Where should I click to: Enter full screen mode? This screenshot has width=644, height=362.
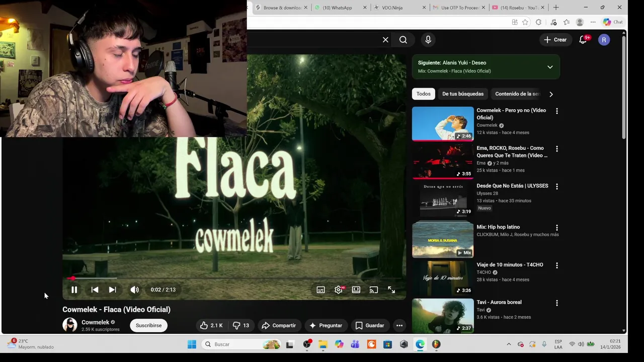point(391,290)
